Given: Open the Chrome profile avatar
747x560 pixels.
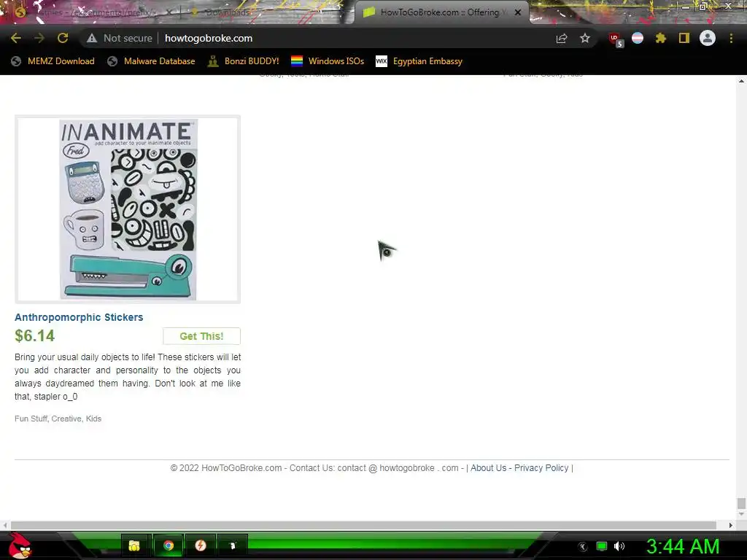Looking at the screenshot, I should (708, 38).
